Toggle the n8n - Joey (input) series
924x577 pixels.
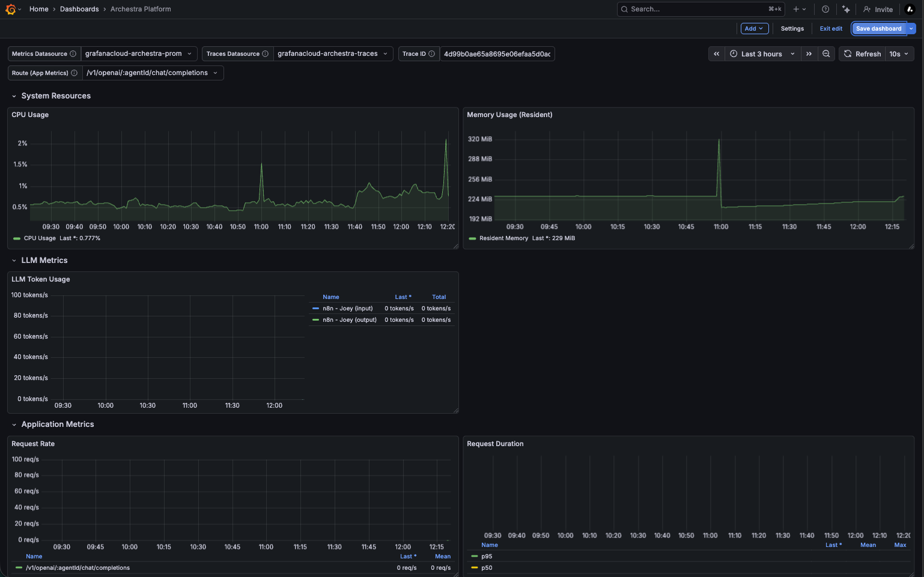point(347,309)
